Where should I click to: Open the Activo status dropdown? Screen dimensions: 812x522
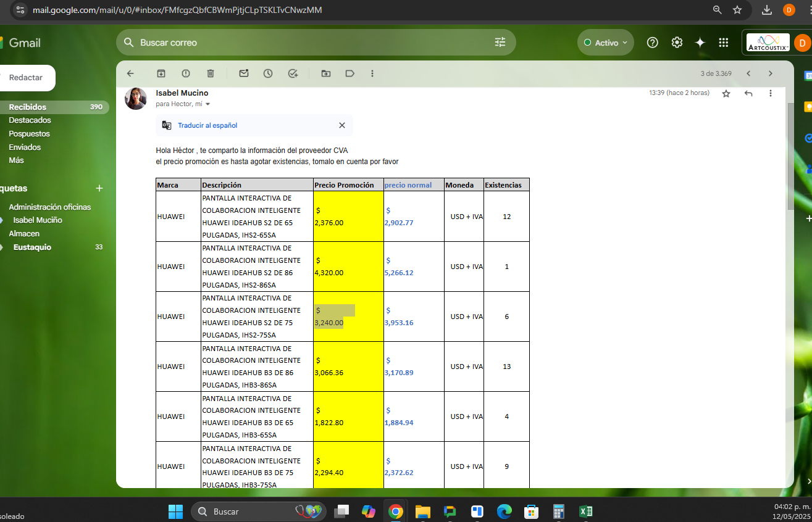point(605,43)
